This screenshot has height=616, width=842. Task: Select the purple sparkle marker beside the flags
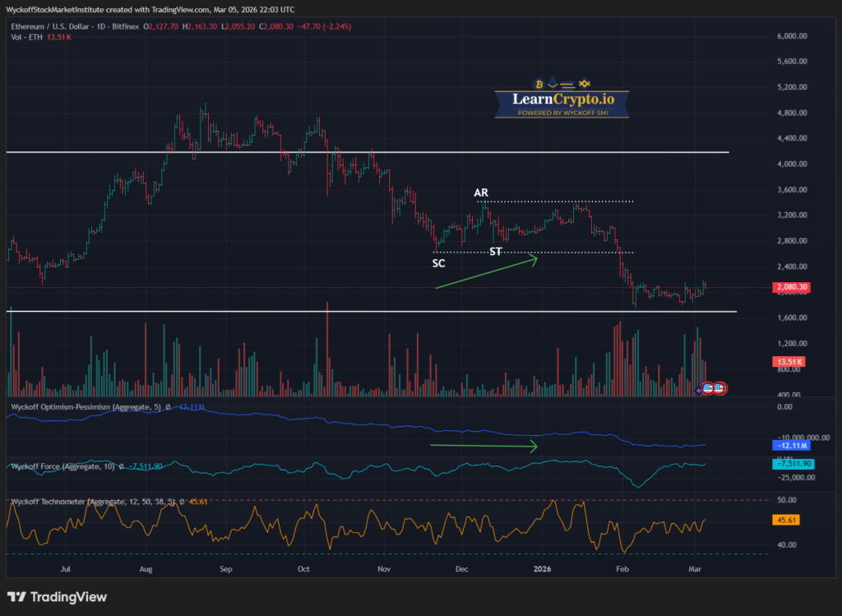tap(698, 391)
